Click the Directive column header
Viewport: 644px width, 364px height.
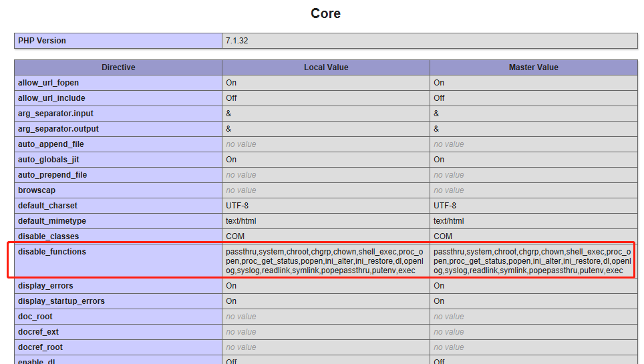tap(118, 67)
